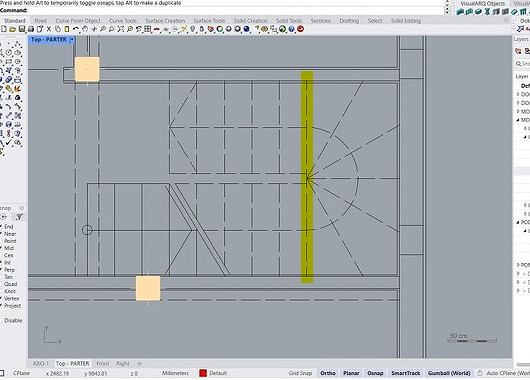530x380 pixels.
Task: Click the orange Explode icon
Action: pyautogui.click(x=17, y=89)
